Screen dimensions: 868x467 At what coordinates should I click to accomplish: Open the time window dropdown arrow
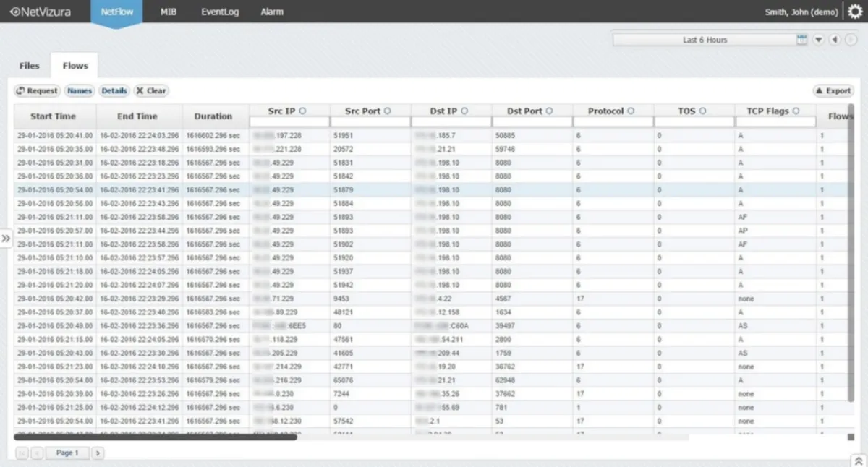(819, 40)
